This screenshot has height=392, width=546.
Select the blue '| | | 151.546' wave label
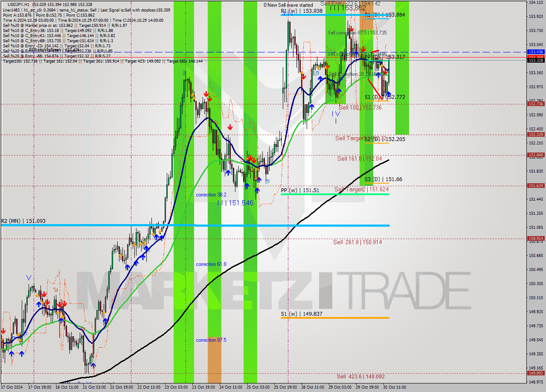(235, 203)
